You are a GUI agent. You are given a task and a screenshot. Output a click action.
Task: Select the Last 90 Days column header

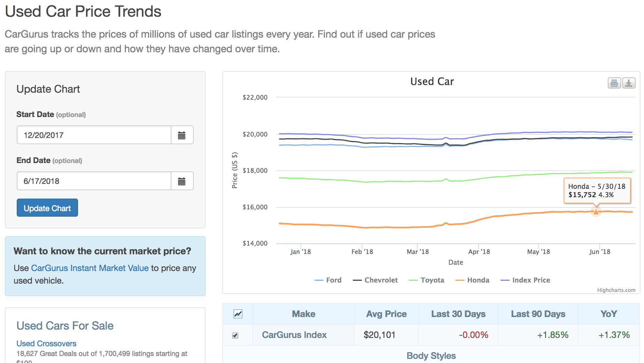coord(538,314)
